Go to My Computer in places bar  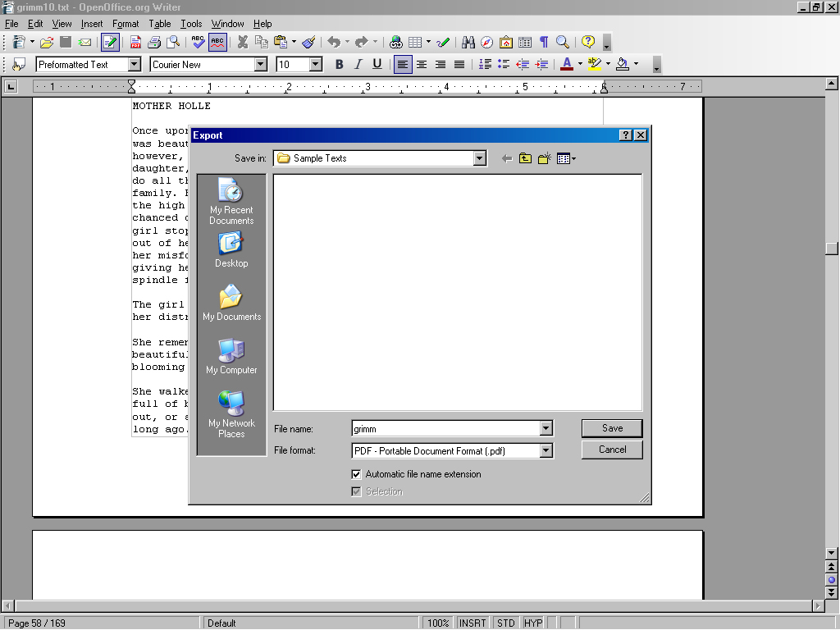click(231, 356)
